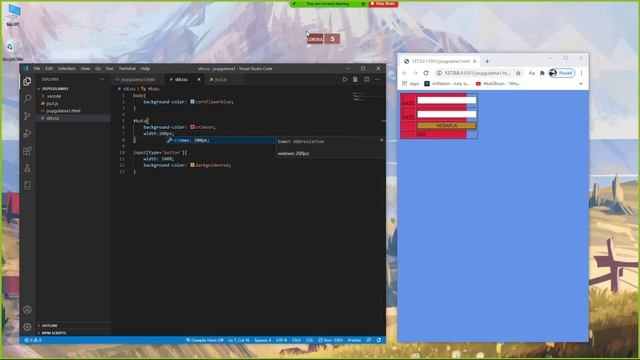Viewport: 640px width, 360px height.
Task: Open the editor More Actions ellipsis
Action: coord(377,79)
